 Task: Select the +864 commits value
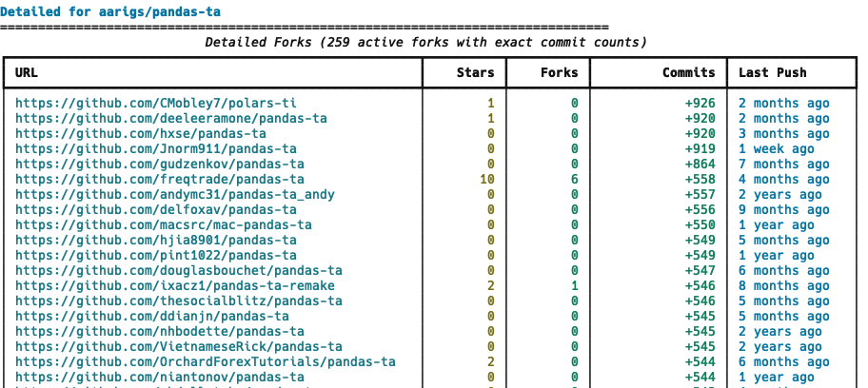pyautogui.click(x=700, y=164)
